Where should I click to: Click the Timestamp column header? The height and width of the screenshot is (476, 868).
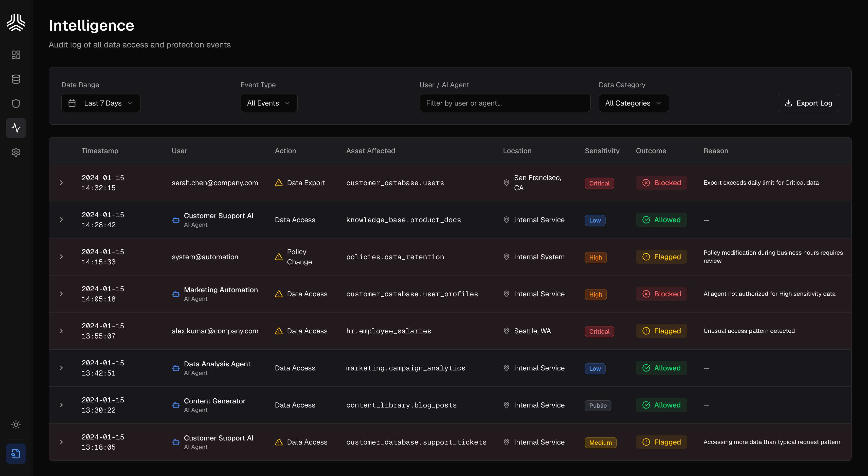(x=100, y=151)
